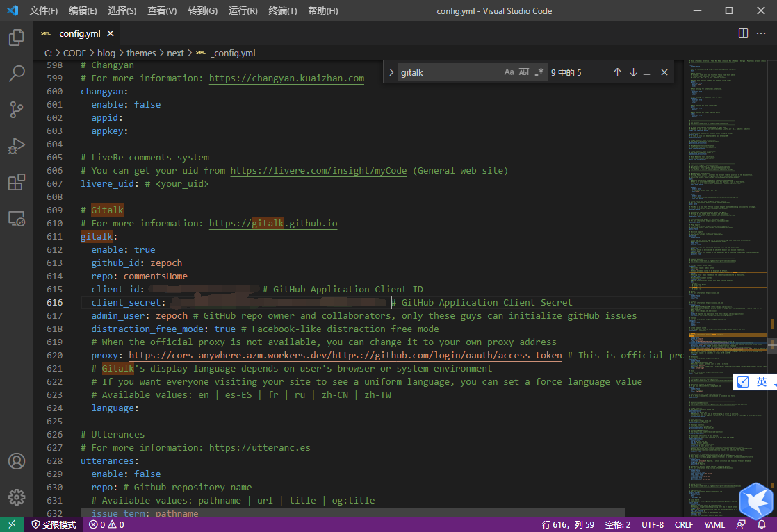Click CRLF end of line setting
Screen dimensions: 777x532
684,524
